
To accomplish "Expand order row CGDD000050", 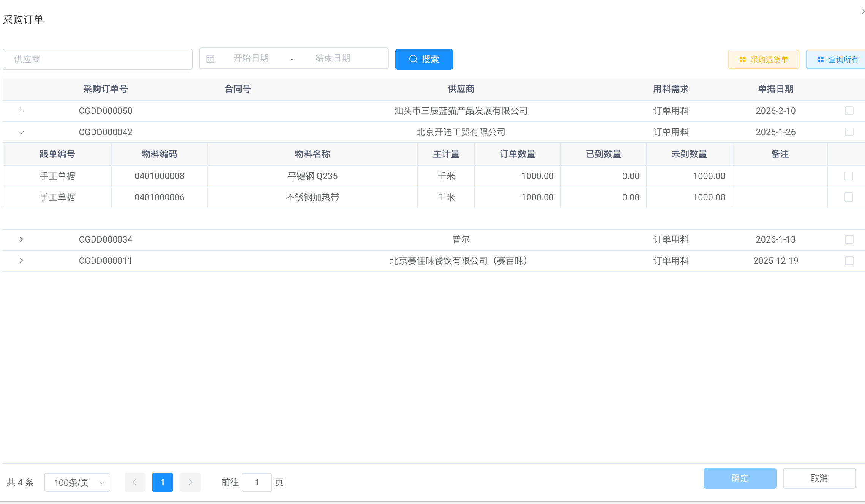I will point(21,111).
